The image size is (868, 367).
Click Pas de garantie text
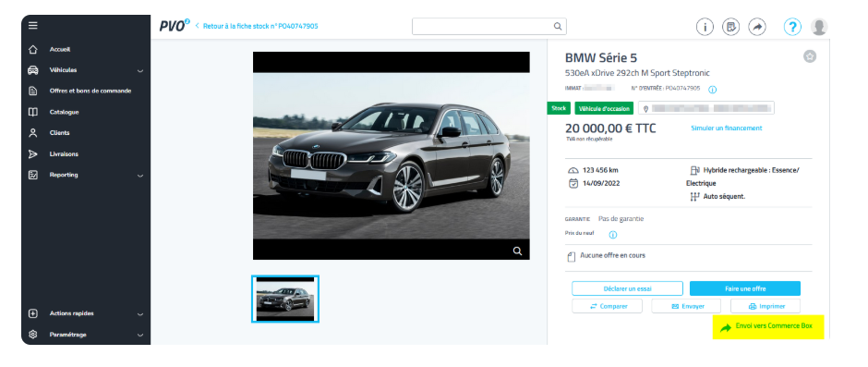pos(621,219)
